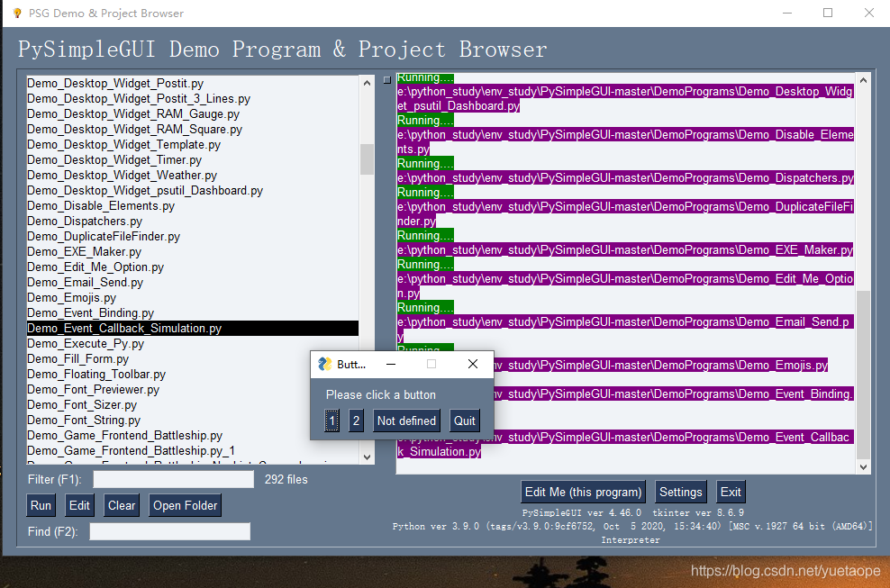The height and width of the screenshot is (588, 890).
Task: Select Demo_Floating_Toolbar.py
Action: [x=193, y=375]
